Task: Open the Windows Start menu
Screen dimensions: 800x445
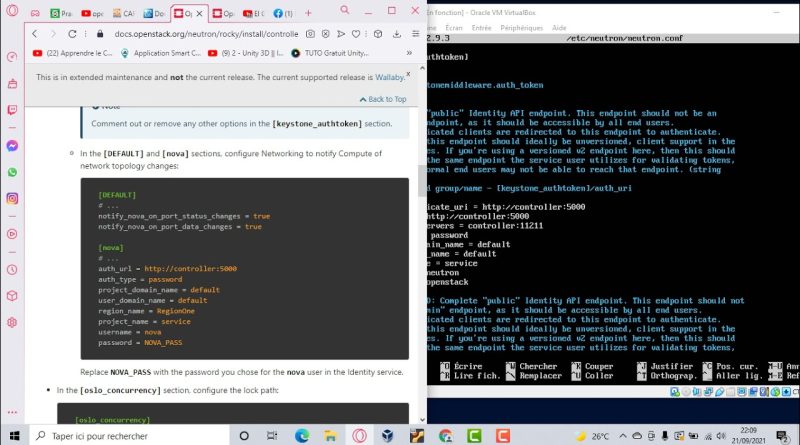Action: point(14,436)
